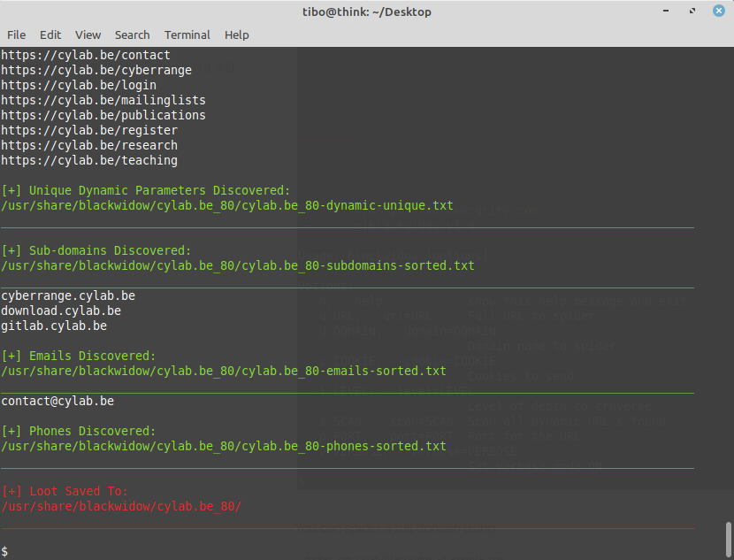The image size is (734, 560).
Task: Click the https://cylab.be/register URL line
Action: point(89,130)
